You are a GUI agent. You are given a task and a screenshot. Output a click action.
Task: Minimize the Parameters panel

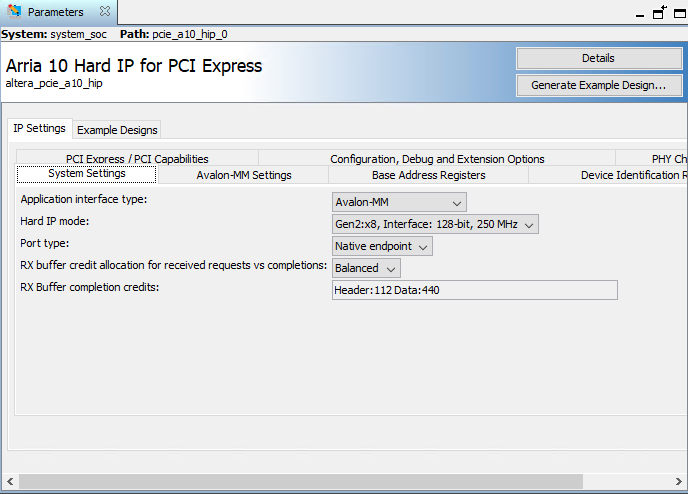pos(640,14)
